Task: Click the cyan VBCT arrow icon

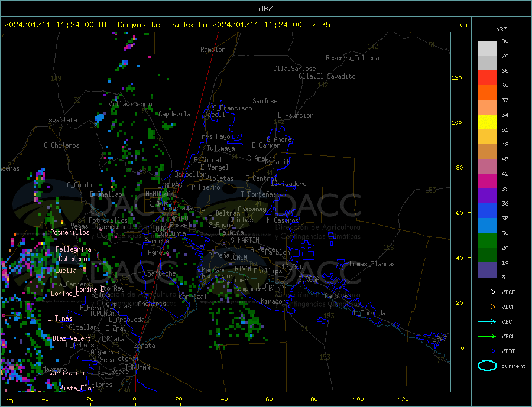Action: (487, 321)
